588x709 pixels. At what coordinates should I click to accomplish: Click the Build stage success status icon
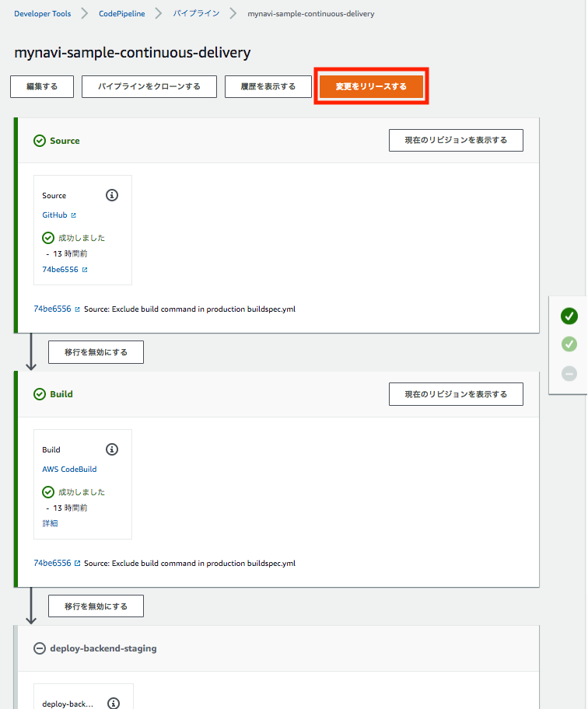point(40,394)
